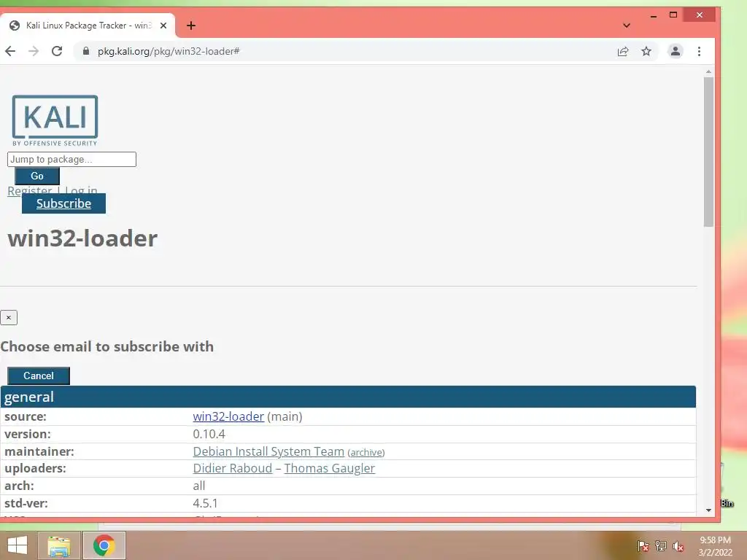This screenshot has height=560, width=747.
Task: Open File Explorer from taskbar
Action: (59, 545)
